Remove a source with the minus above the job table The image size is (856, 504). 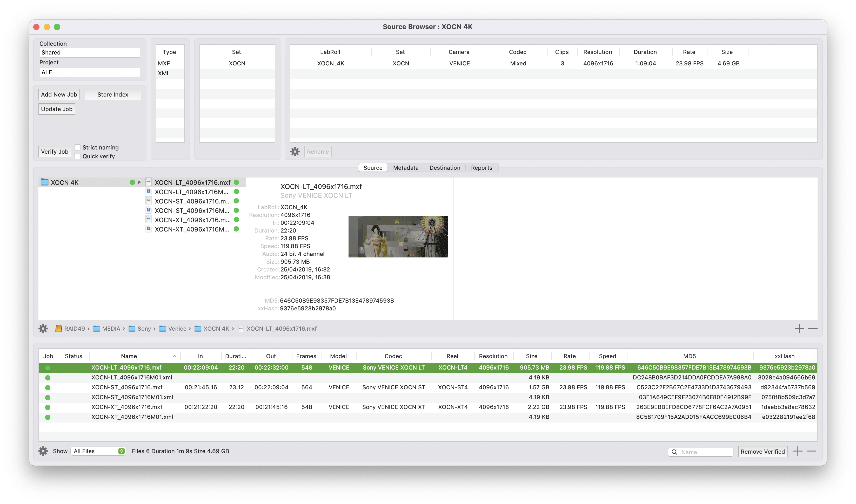813,328
